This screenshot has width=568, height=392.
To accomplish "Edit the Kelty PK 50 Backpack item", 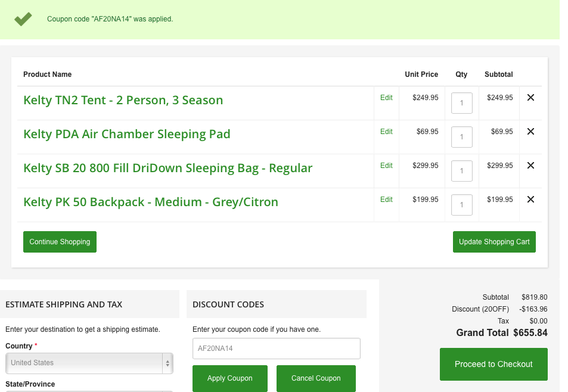I will coord(386,200).
